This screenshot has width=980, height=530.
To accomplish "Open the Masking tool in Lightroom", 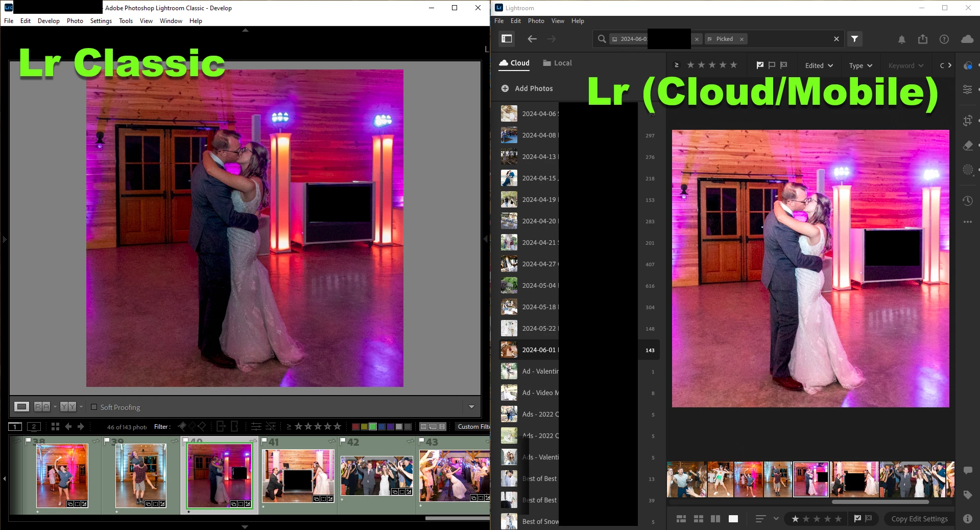I will 967,170.
